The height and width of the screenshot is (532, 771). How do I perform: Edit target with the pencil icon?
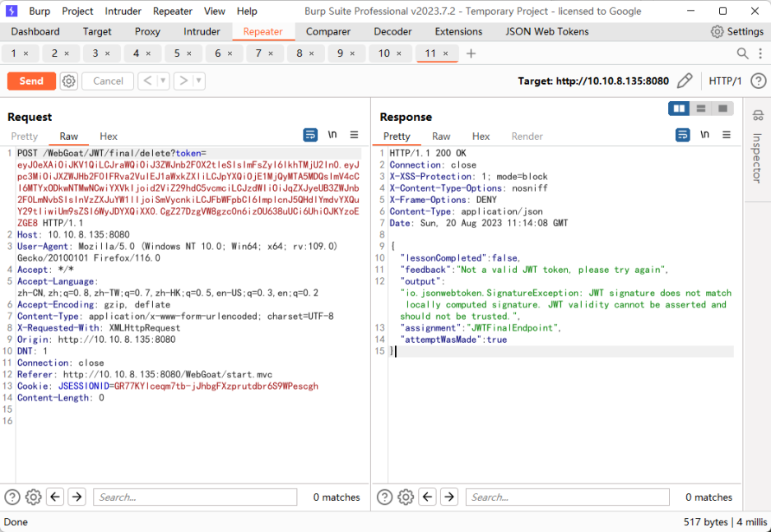click(x=685, y=81)
